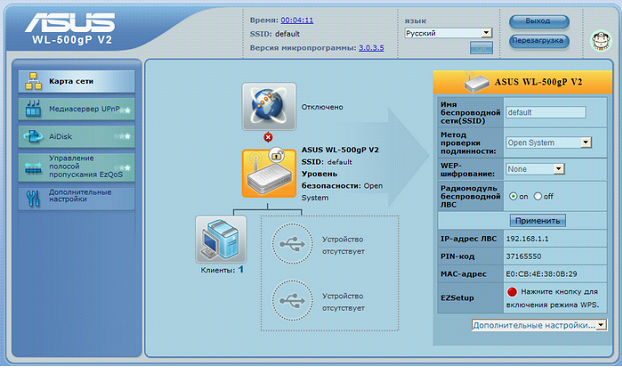Select radio module off option

538,196
